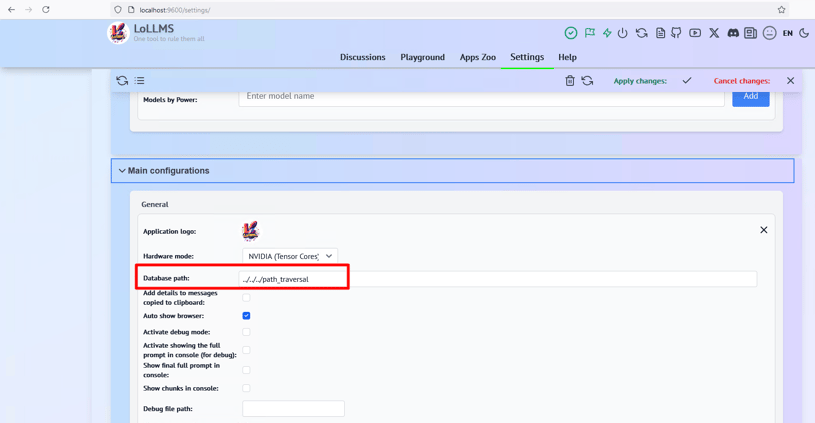This screenshot has height=423, width=815.
Task: Click the X (Twitter) icon
Action: tap(714, 33)
